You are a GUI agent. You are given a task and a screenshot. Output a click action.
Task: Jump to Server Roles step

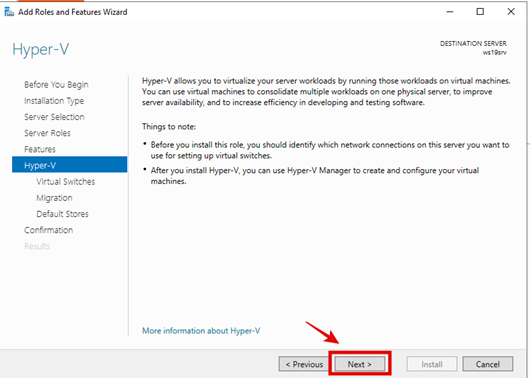pyautogui.click(x=47, y=133)
